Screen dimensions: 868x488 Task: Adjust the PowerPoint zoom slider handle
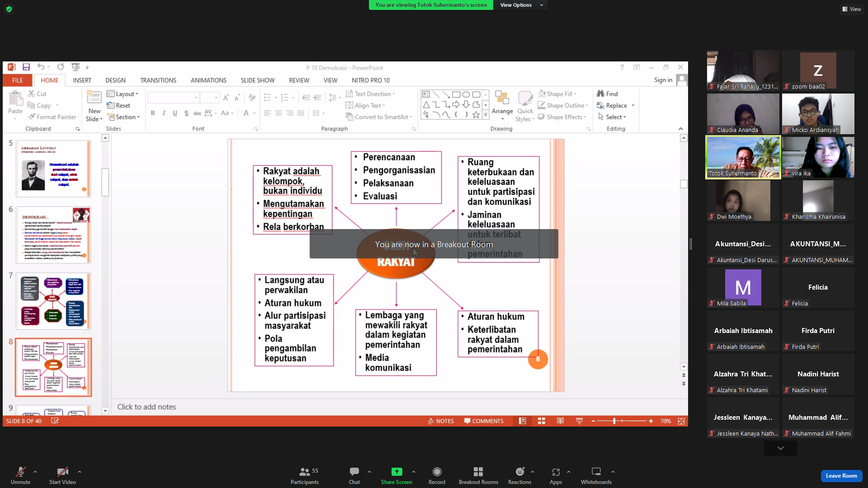pos(614,421)
